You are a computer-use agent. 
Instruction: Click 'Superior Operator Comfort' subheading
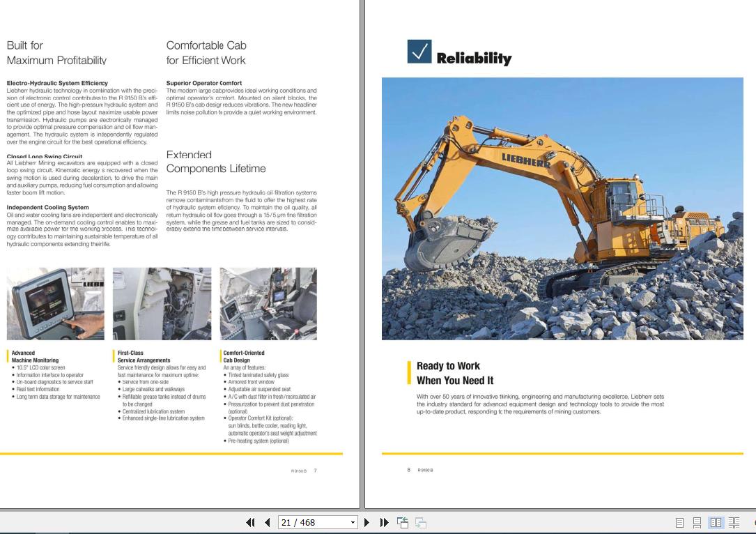[204, 83]
